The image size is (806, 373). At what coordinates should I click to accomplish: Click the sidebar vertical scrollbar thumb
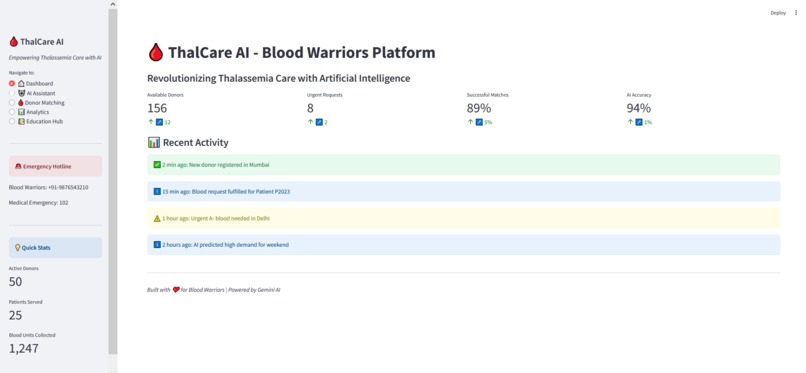(x=113, y=181)
